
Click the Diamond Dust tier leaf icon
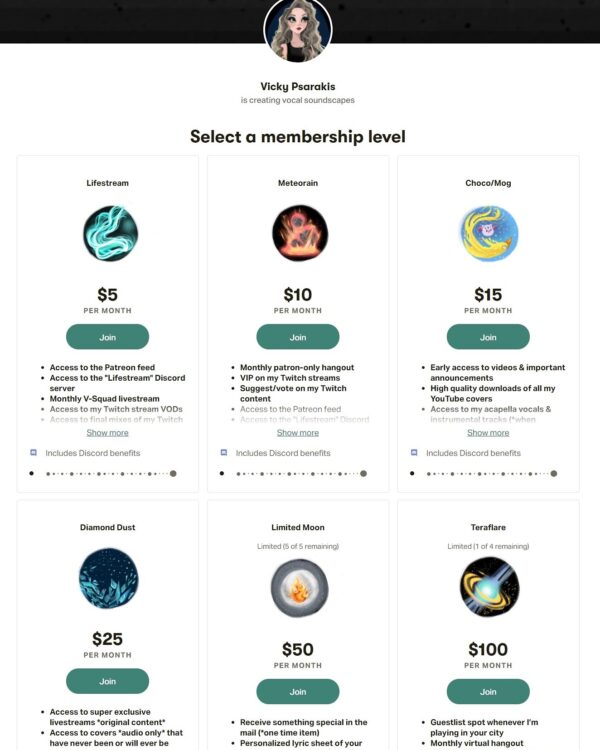click(x=108, y=579)
